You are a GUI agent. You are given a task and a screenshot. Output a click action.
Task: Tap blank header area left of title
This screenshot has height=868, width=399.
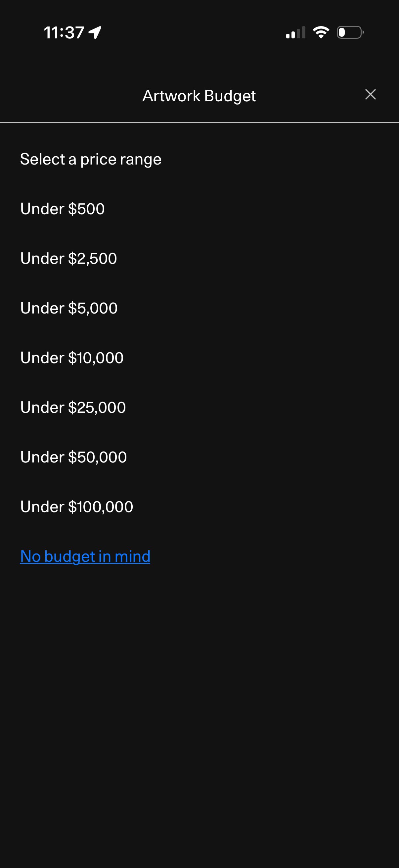click(x=67, y=96)
